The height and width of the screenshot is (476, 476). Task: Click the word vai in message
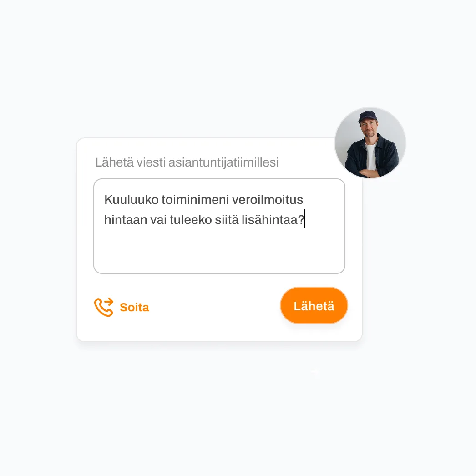point(158,219)
